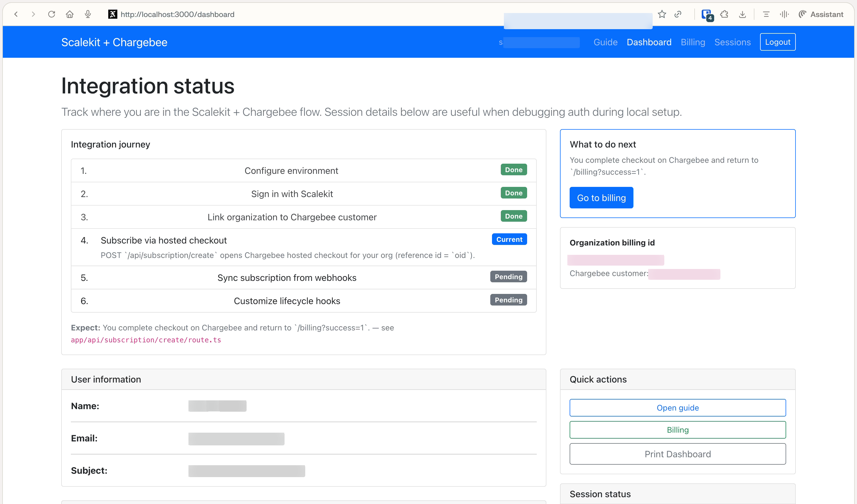Select the Sign in with Scalekit step
Screen dimensions: 857x504
click(x=303, y=193)
